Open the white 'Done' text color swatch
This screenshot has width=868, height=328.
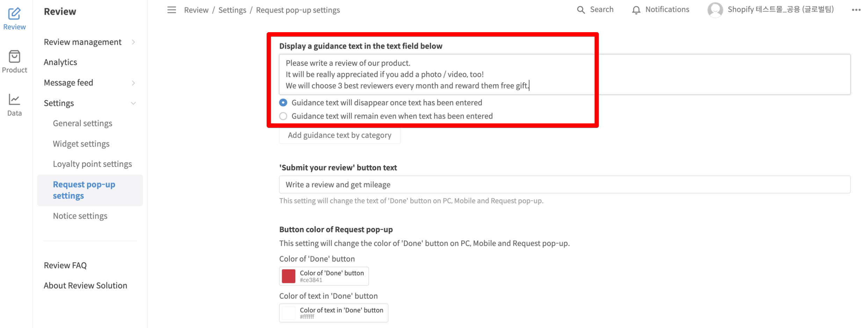(x=289, y=313)
